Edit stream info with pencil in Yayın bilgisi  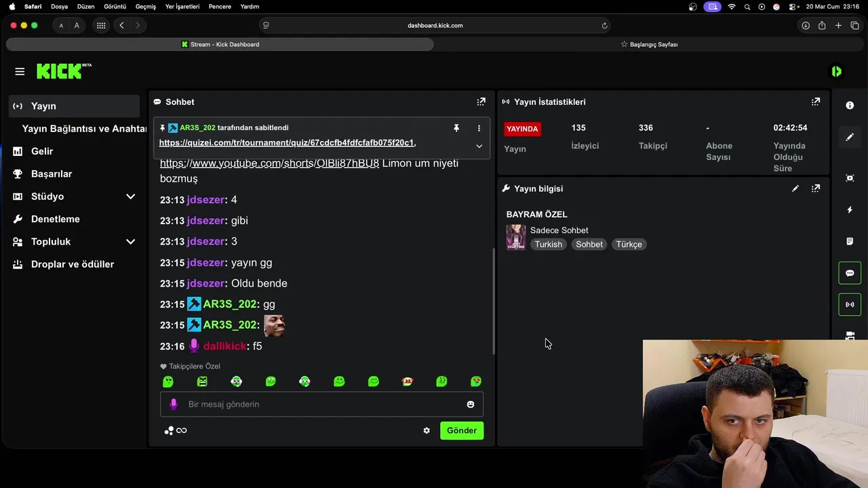795,188
